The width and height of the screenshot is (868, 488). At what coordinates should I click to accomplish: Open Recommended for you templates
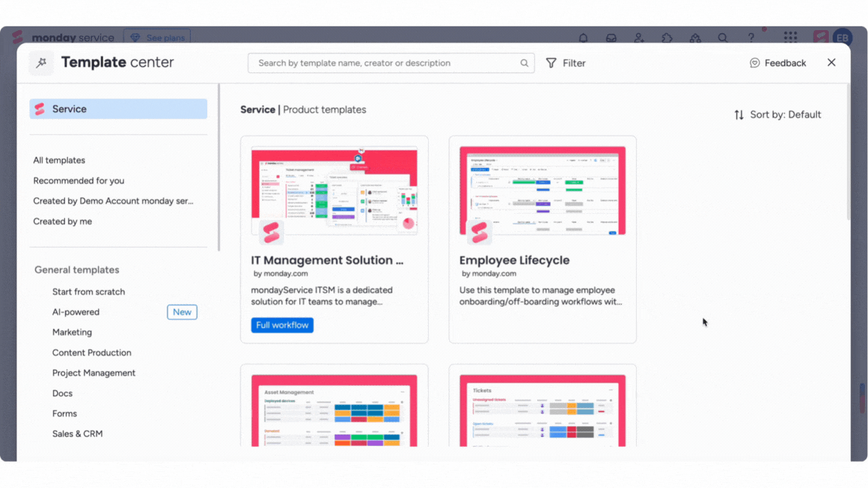tap(78, 181)
